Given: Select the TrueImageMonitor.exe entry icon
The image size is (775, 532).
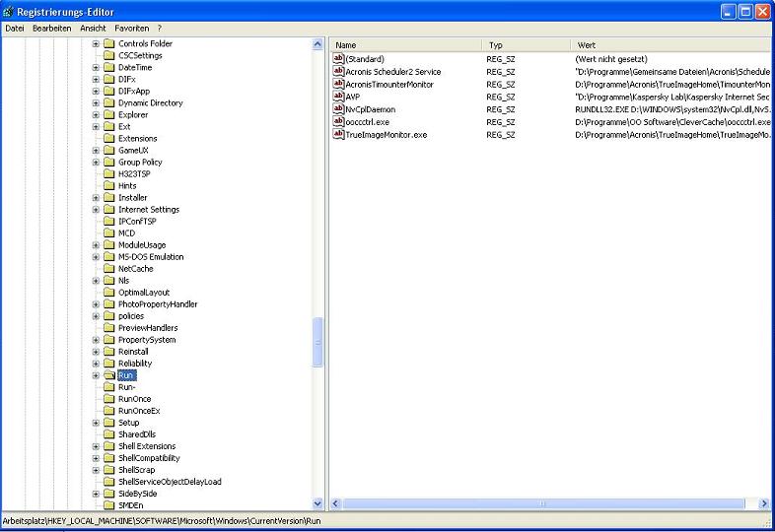Looking at the screenshot, I should coord(338,134).
